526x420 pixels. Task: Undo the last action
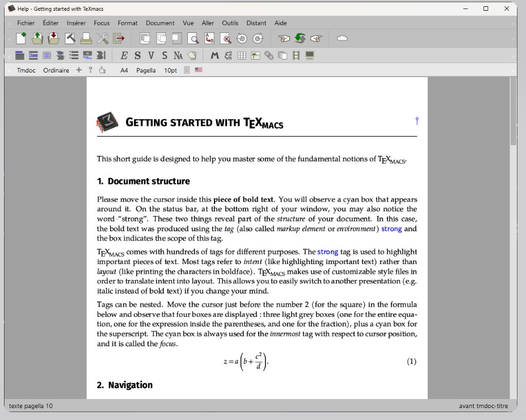pos(242,38)
